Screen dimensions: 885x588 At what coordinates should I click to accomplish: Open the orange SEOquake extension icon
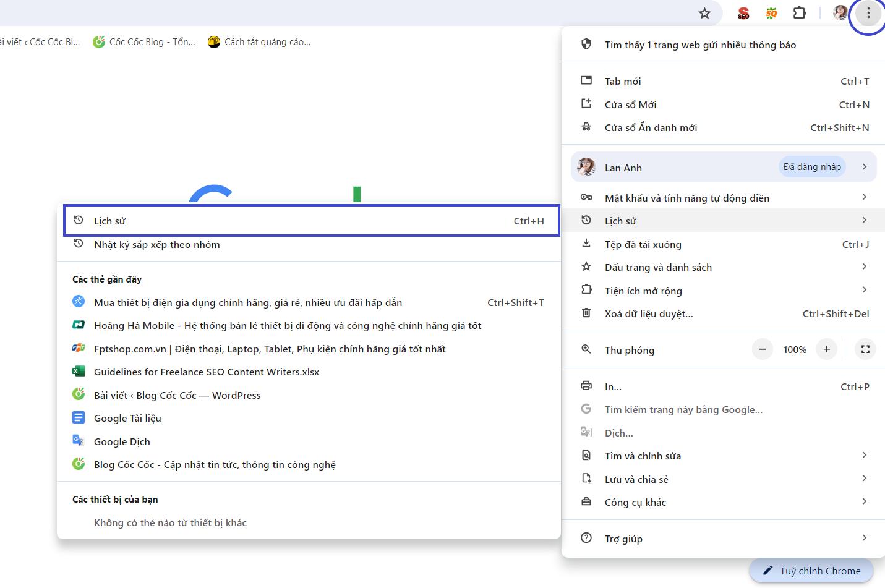tap(771, 13)
